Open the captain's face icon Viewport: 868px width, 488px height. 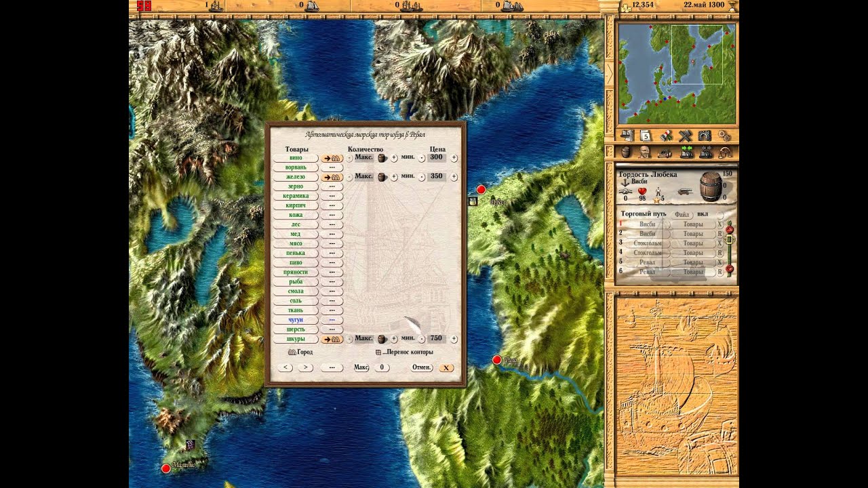(644, 152)
